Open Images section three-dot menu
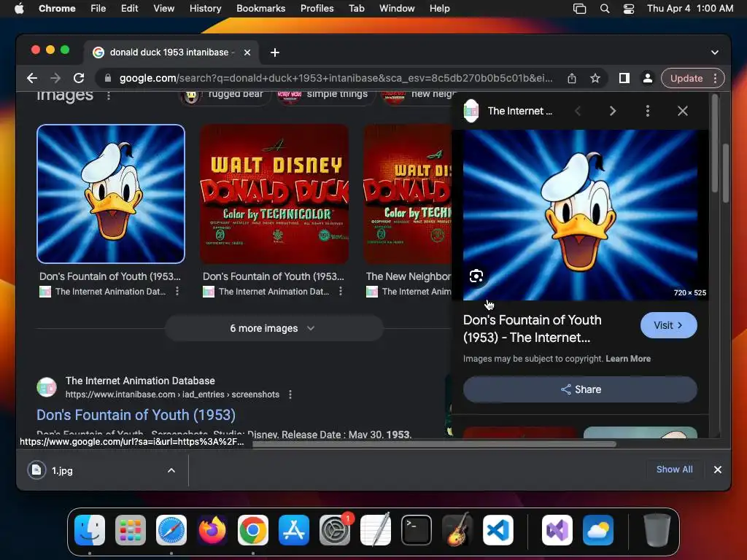The width and height of the screenshot is (747, 560). pos(109,96)
